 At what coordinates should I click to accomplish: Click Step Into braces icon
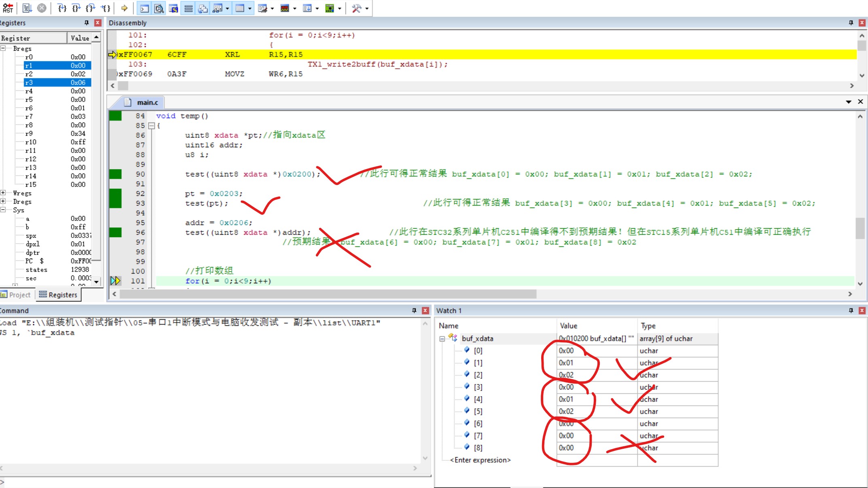pyautogui.click(x=62, y=8)
